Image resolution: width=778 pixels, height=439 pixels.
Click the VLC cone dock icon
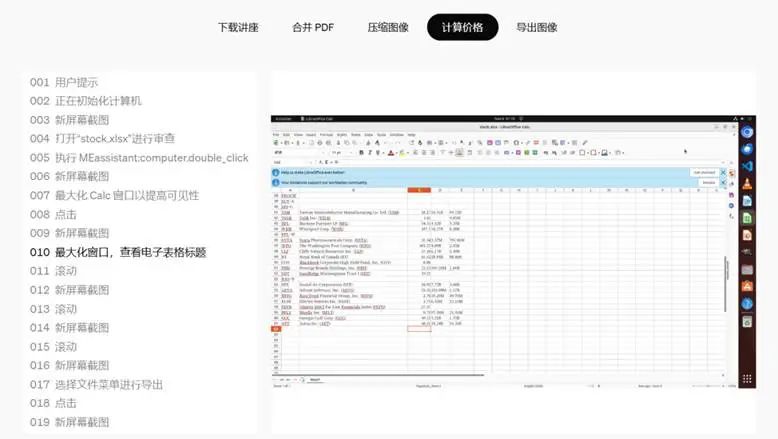[x=747, y=184]
